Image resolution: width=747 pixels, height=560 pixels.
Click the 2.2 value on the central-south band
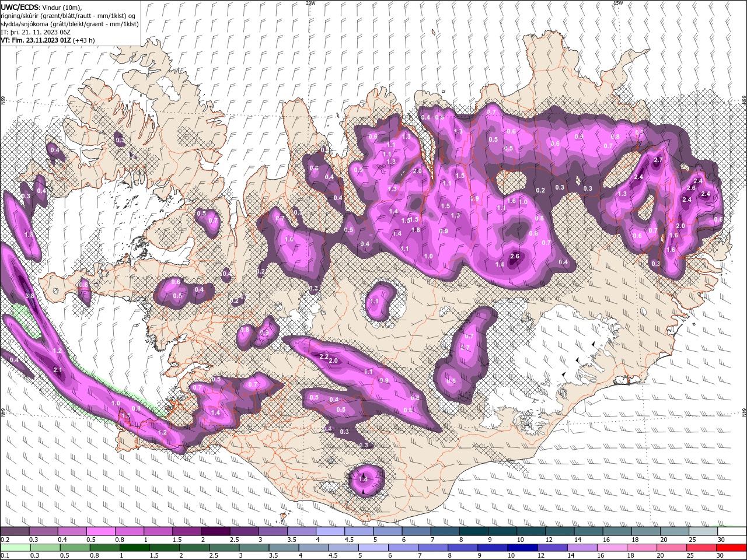pos(324,356)
